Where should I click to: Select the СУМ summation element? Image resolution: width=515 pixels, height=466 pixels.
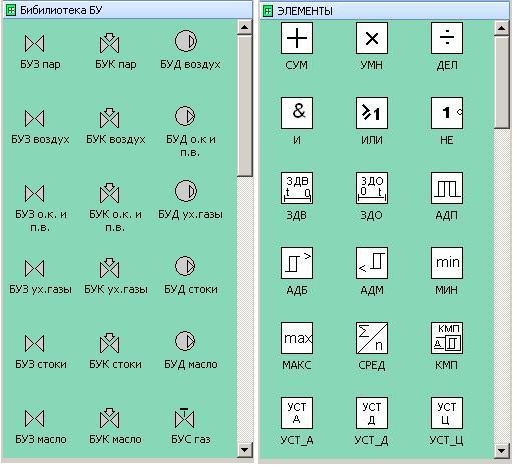(297, 38)
